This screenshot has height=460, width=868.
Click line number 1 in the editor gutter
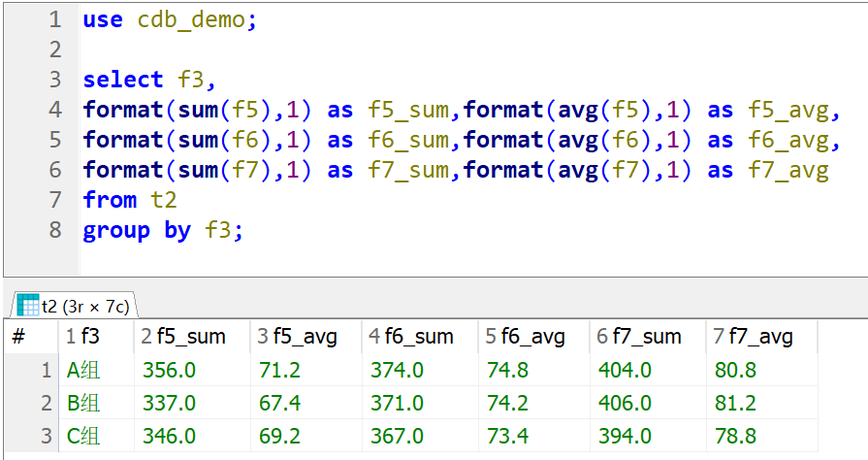click(53, 19)
